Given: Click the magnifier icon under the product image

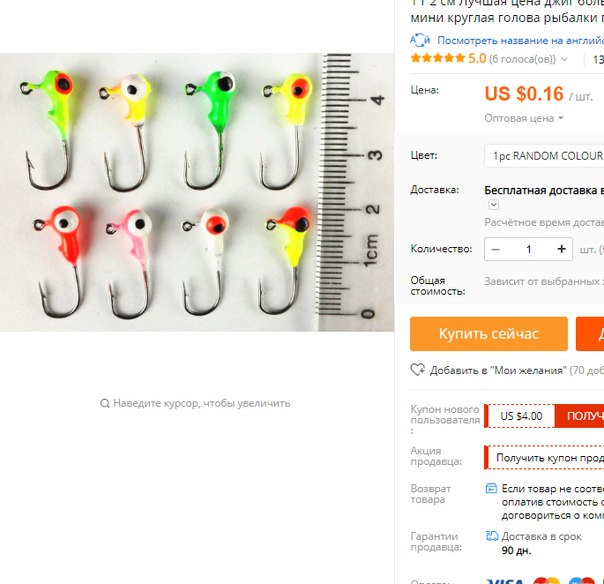Looking at the screenshot, I should pyautogui.click(x=104, y=403).
